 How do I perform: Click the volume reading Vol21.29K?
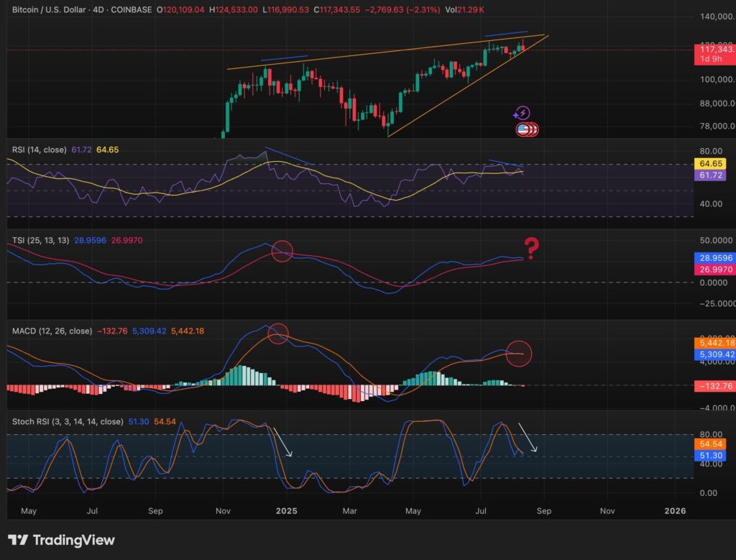[x=465, y=9]
